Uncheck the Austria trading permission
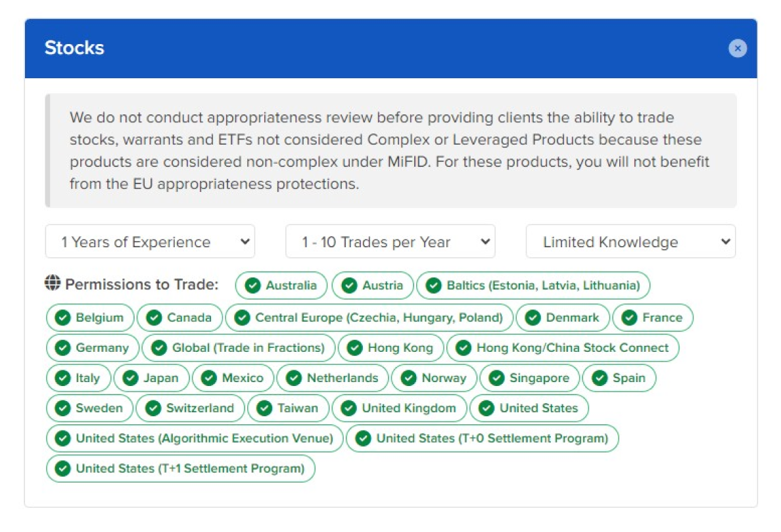This screenshot has width=781, height=532. click(x=349, y=285)
